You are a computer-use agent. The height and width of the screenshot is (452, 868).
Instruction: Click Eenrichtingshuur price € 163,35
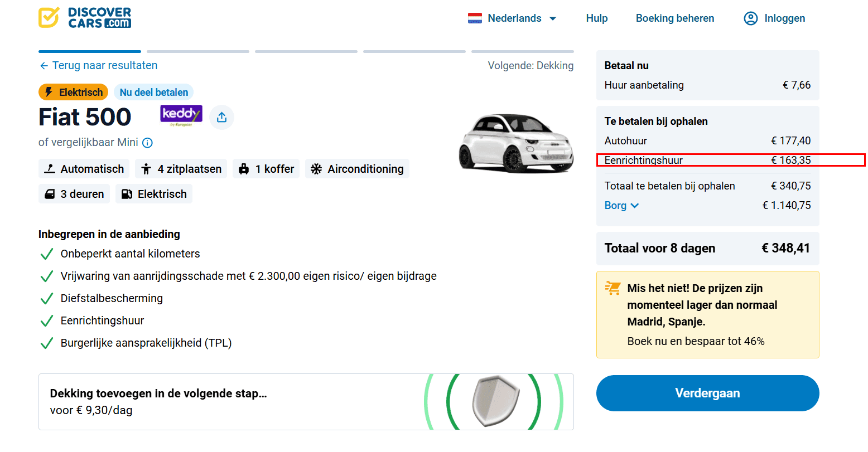(790, 160)
